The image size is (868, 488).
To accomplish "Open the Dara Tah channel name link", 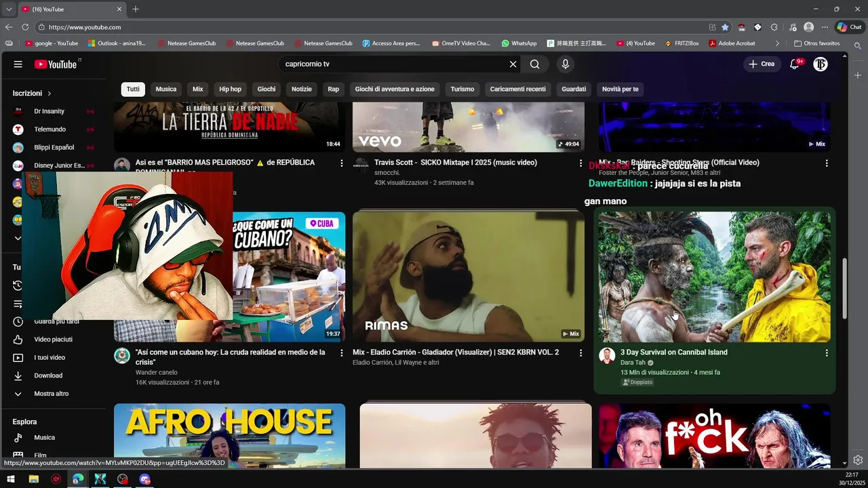I will point(633,363).
